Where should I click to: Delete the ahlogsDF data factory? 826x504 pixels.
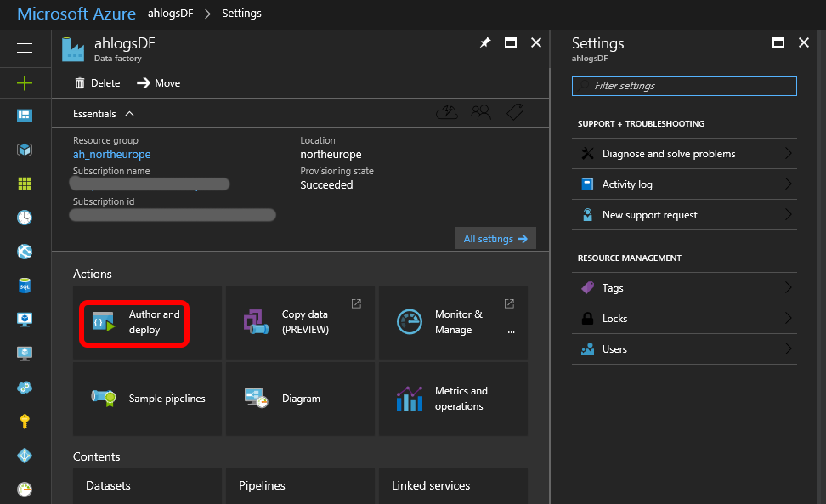point(98,83)
